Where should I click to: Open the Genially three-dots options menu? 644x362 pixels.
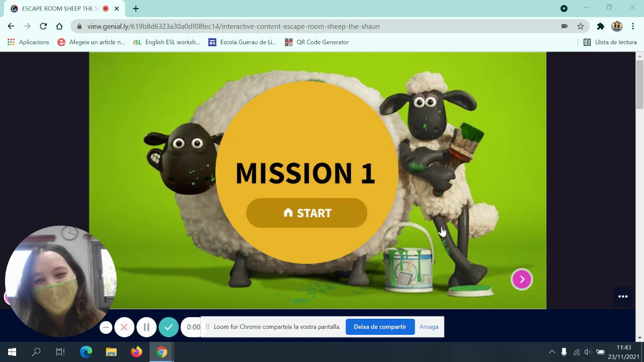click(x=623, y=297)
